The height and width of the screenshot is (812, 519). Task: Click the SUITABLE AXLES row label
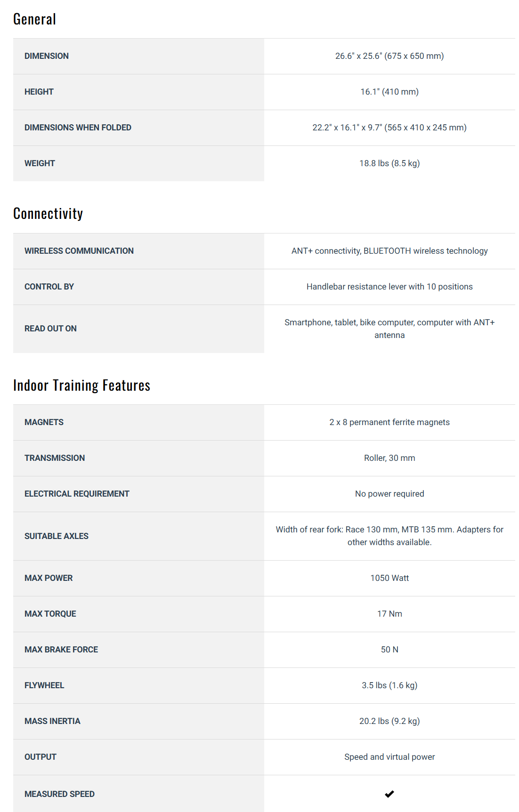[57, 536]
